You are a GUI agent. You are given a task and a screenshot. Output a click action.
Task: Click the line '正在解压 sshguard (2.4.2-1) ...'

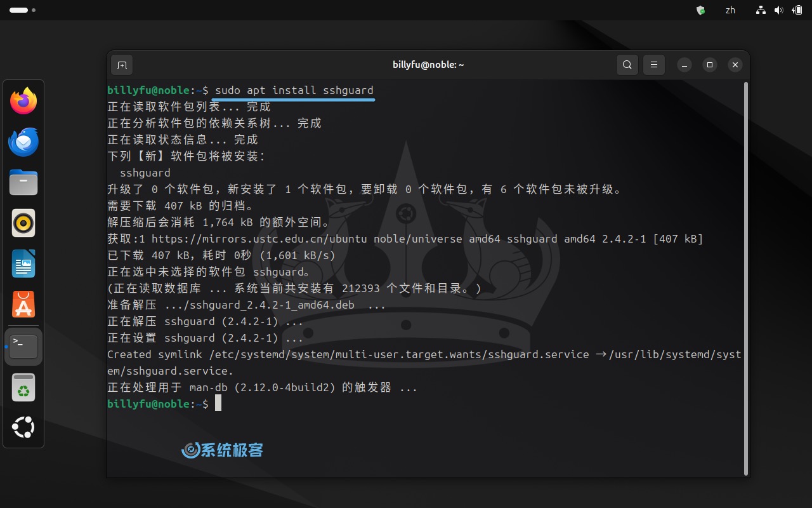[205, 321]
